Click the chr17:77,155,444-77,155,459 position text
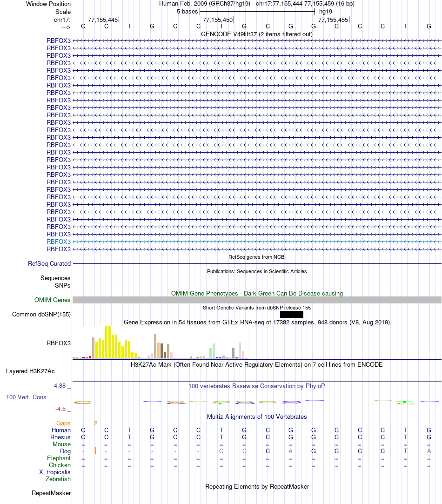 [x=305, y=4]
